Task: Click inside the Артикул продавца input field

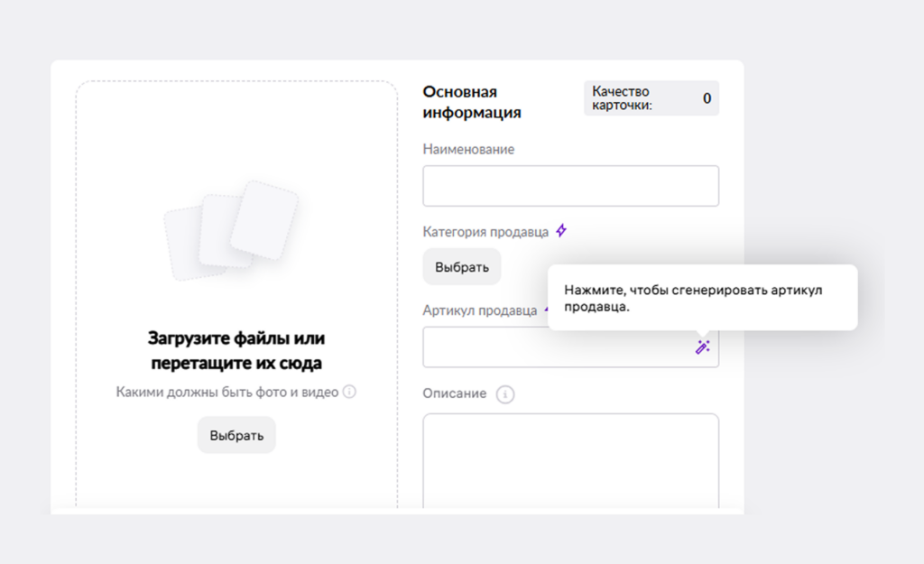Action: tap(541, 347)
